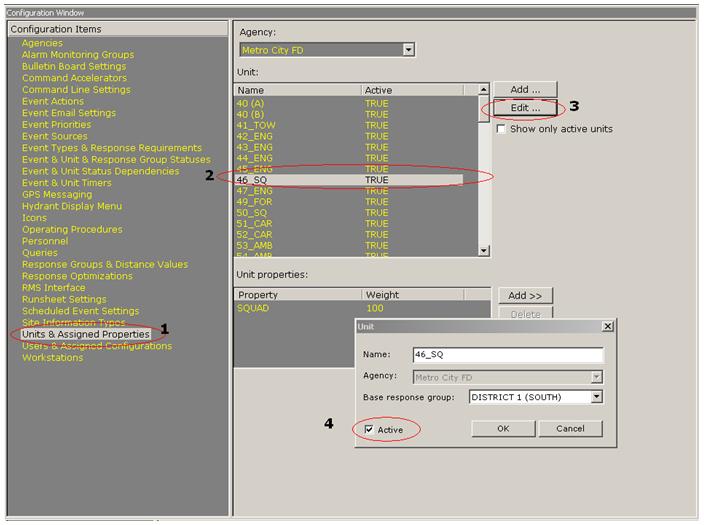Click the Add... unit button
704x525 pixels.
click(525, 90)
